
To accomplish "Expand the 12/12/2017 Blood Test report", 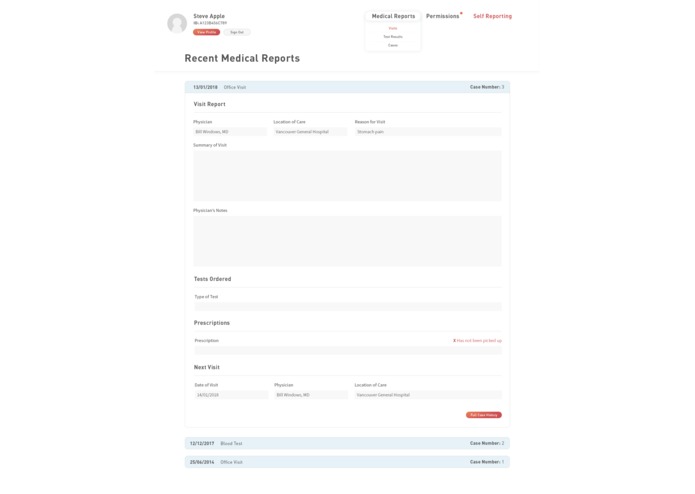I will tap(347, 443).
